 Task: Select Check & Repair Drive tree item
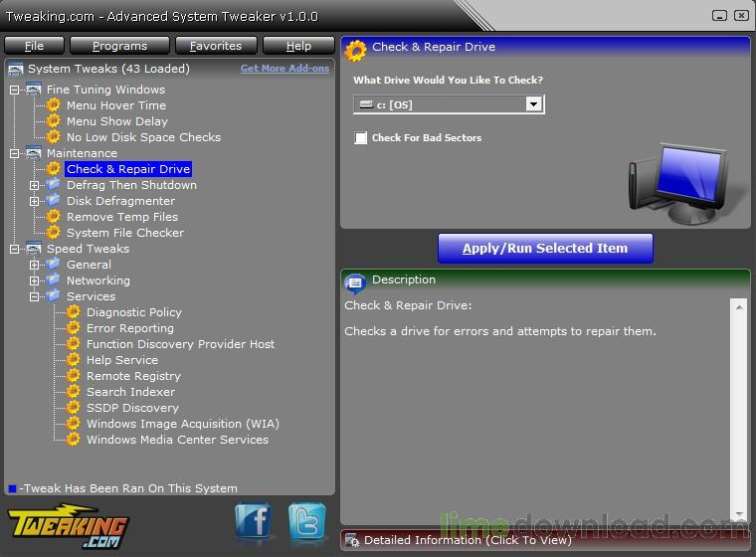click(128, 169)
